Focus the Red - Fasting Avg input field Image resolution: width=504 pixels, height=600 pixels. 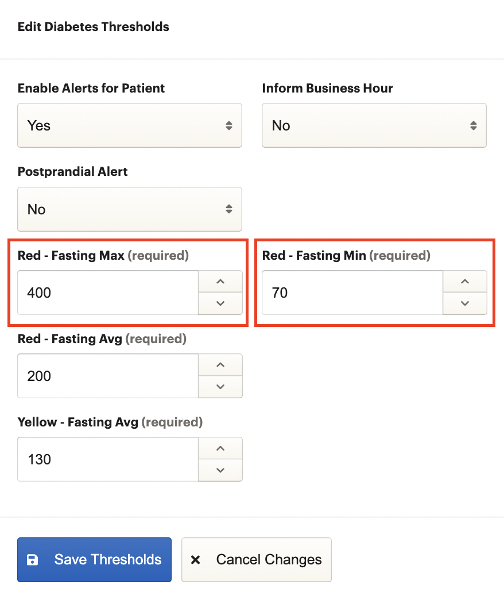pos(108,376)
